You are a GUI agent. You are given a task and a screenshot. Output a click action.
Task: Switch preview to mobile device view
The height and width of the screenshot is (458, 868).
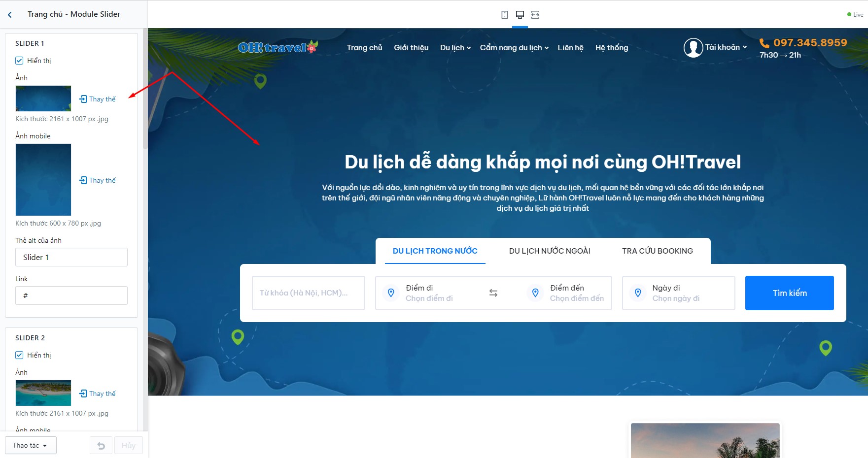click(505, 15)
